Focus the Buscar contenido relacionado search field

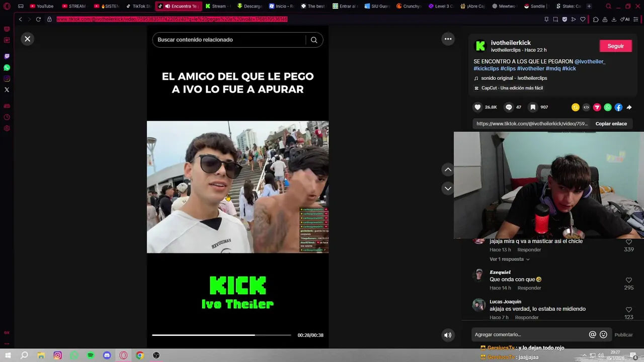pos(229,40)
